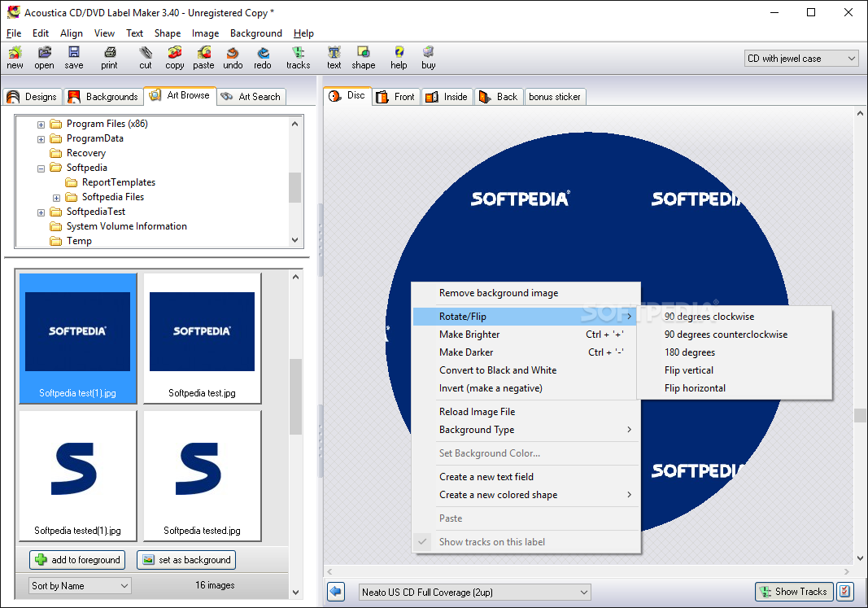
Task: Open the tracks editor icon
Action: [299, 58]
